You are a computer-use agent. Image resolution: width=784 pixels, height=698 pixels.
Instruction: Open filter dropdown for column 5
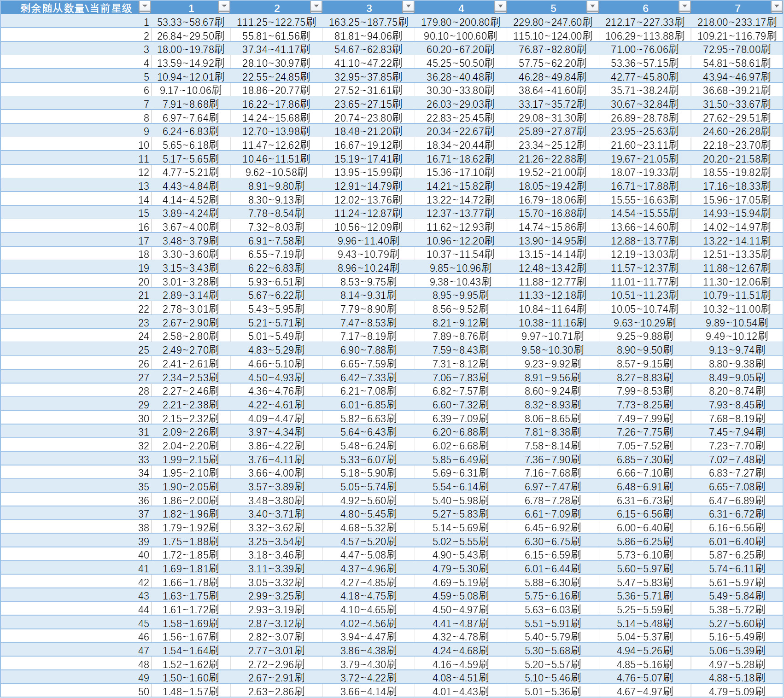tap(592, 6)
